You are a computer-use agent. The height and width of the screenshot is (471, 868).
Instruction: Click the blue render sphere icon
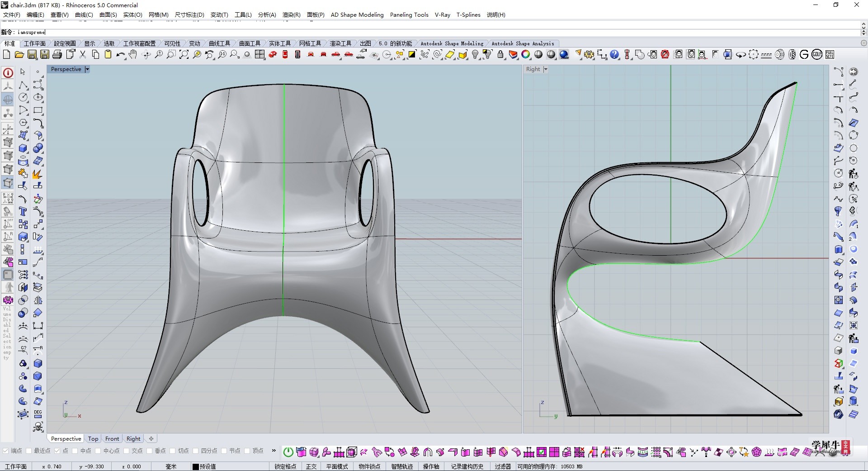click(x=564, y=55)
